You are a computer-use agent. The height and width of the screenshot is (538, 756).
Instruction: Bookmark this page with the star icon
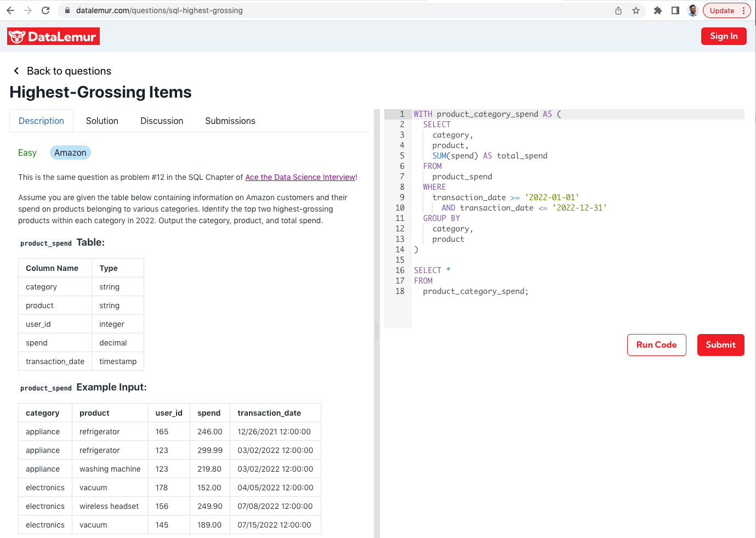[636, 10]
